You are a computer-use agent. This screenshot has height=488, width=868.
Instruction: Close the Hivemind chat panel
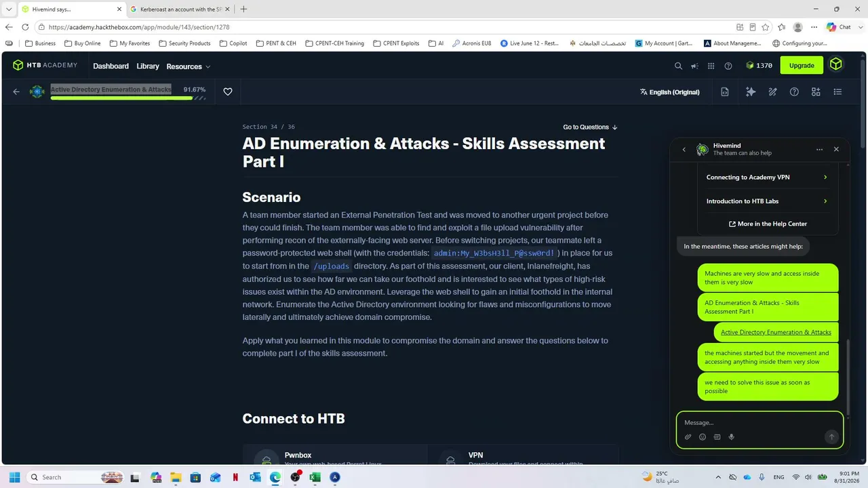(836, 149)
